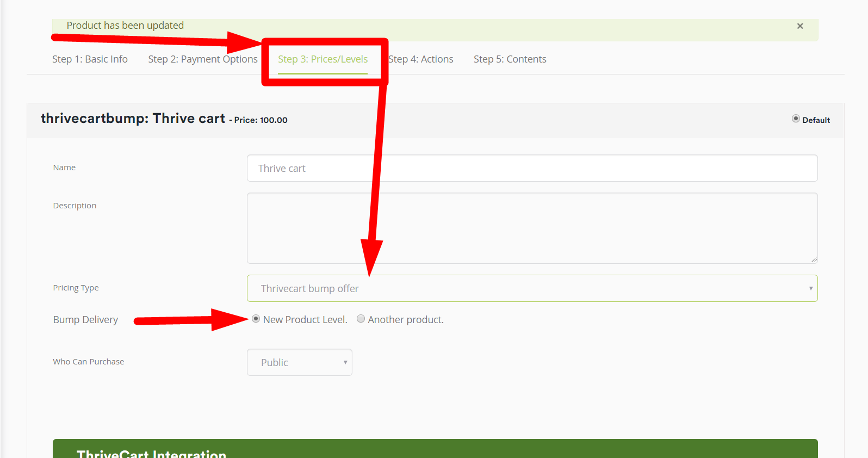
Task: Choose the Another product radio option
Action: [x=361, y=319]
